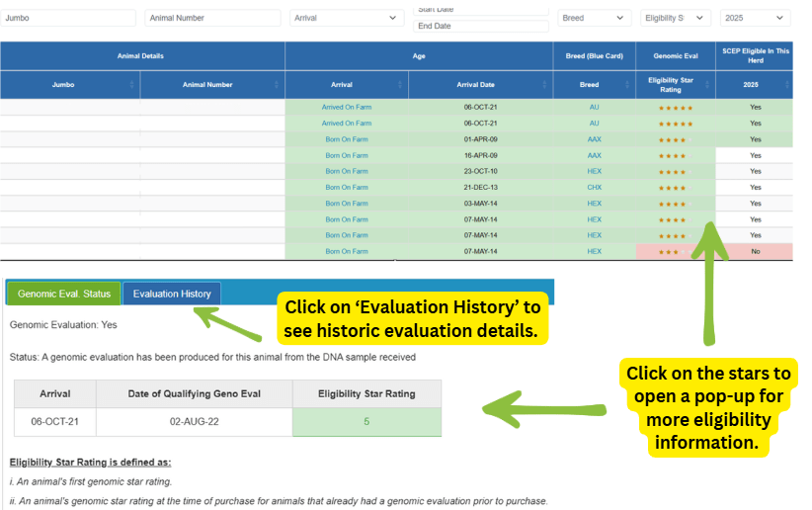This screenshot has height=510, width=812.
Task: Open the Arrival filter dropdown
Action: 346,18
